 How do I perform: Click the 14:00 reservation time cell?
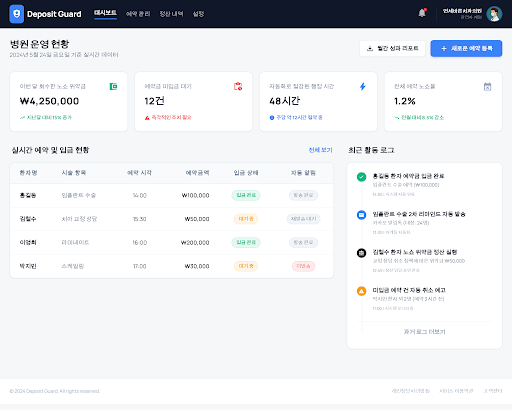click(x=139, y=195)
